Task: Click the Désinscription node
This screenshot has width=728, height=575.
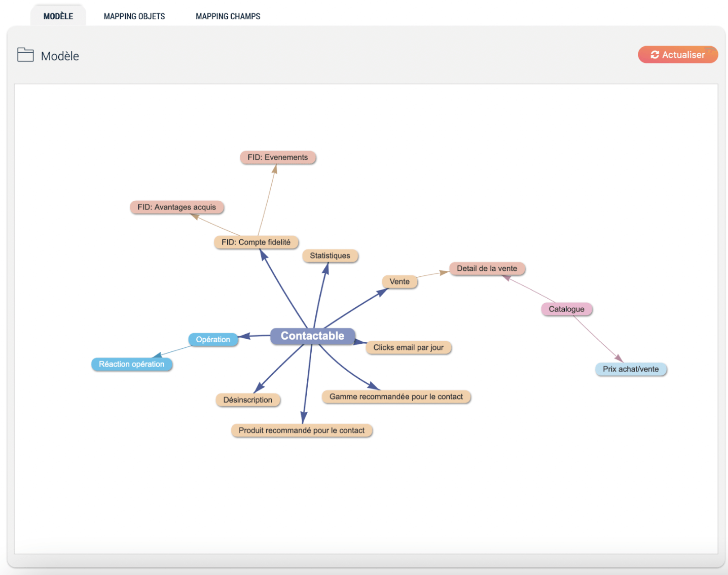Action: tap(248, 400)
